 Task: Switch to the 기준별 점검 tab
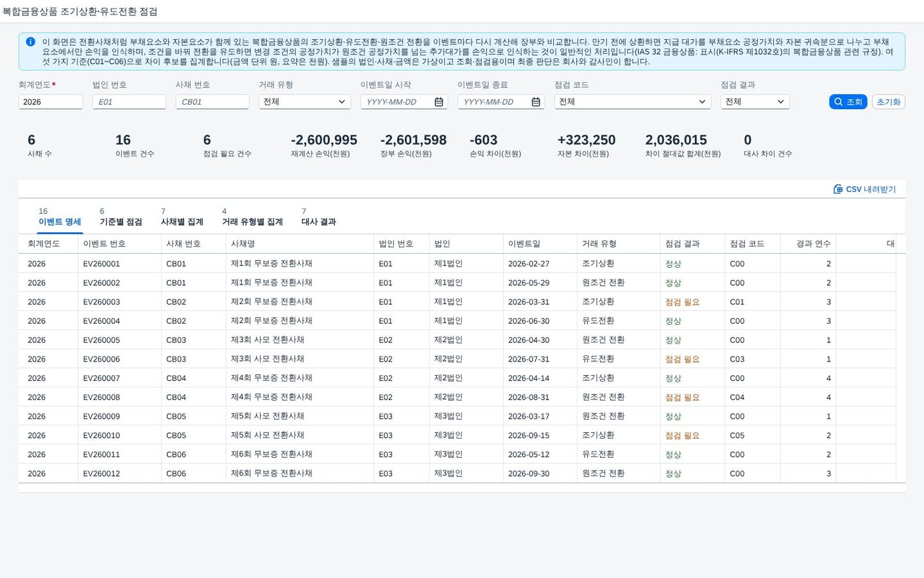tap(121, 217)
